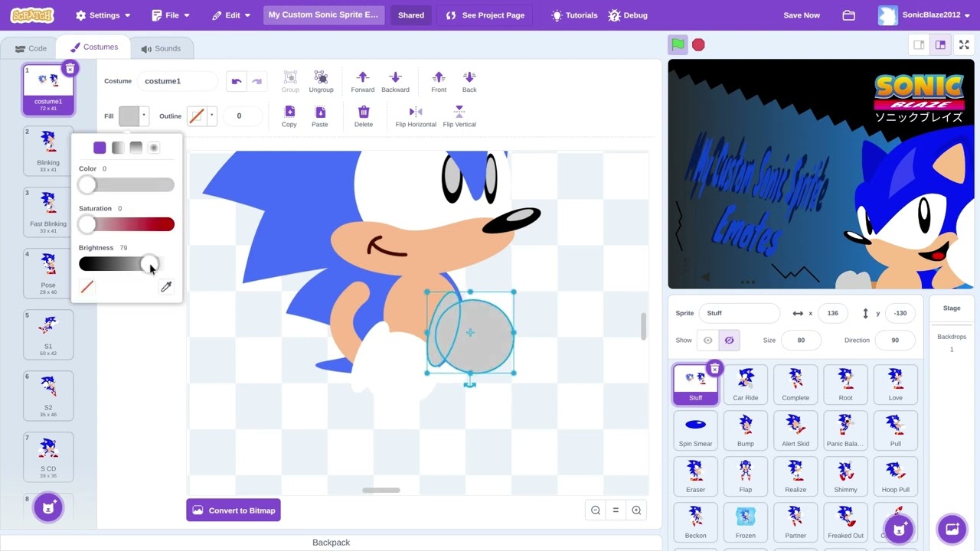Open Tutorials from the menu bar
This screenshot has width=980, height=551.
pyautogui.click(x=574, y=15)
